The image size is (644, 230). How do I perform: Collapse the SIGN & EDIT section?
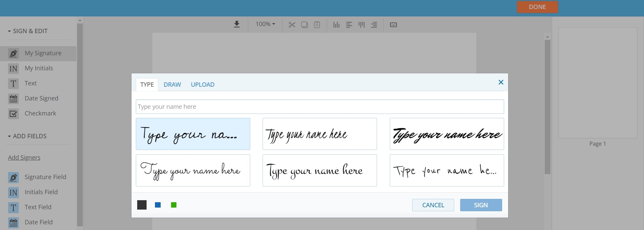click(x=28, y=31)
